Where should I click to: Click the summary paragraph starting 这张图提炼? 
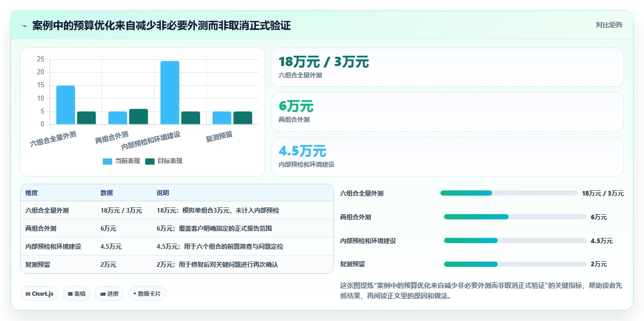[481, 291]
